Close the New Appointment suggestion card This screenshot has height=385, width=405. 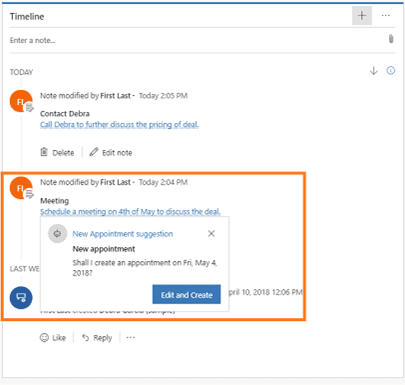[211, 234]
